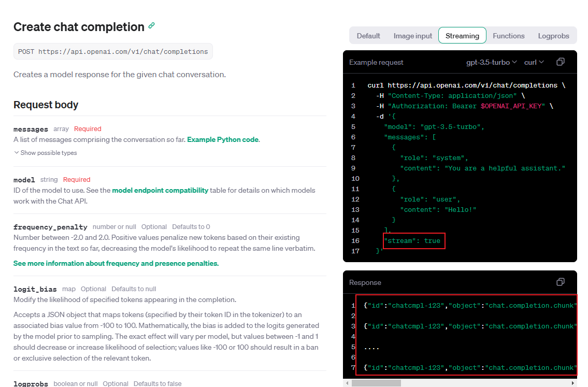Click Defaults to 0 label for frequency_penalty

191,227
